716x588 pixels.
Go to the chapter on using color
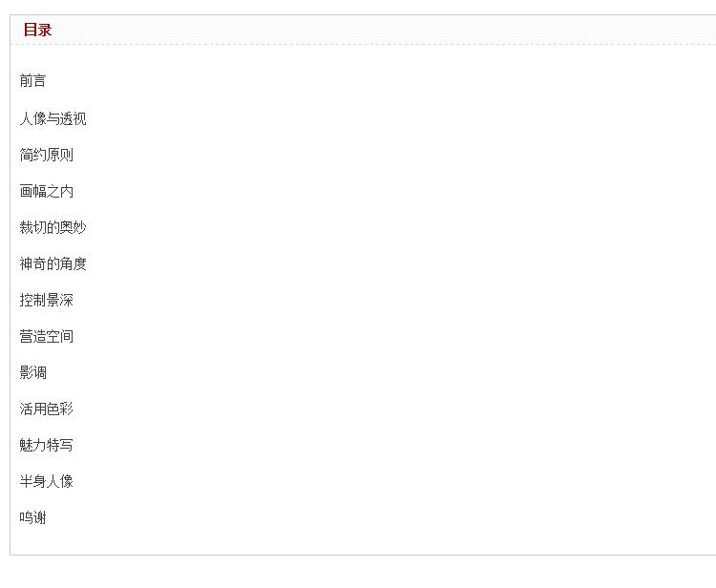tap(46, 409)
